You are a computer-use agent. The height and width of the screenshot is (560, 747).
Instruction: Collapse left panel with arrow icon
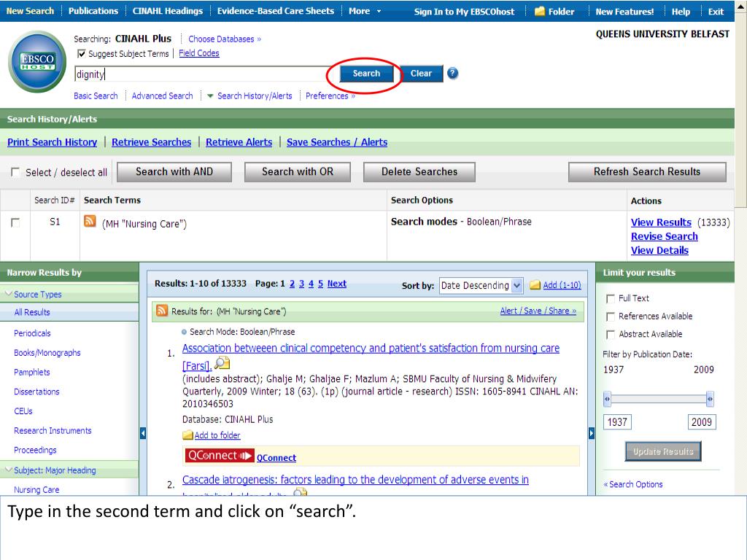143,433
